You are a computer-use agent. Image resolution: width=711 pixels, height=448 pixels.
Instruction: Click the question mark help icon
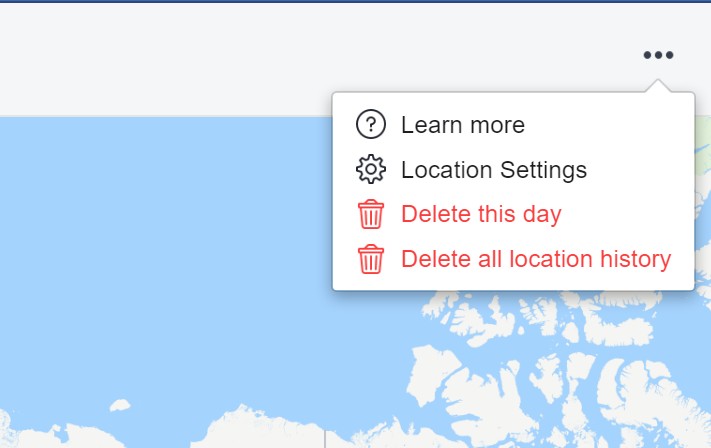[371, 124]
